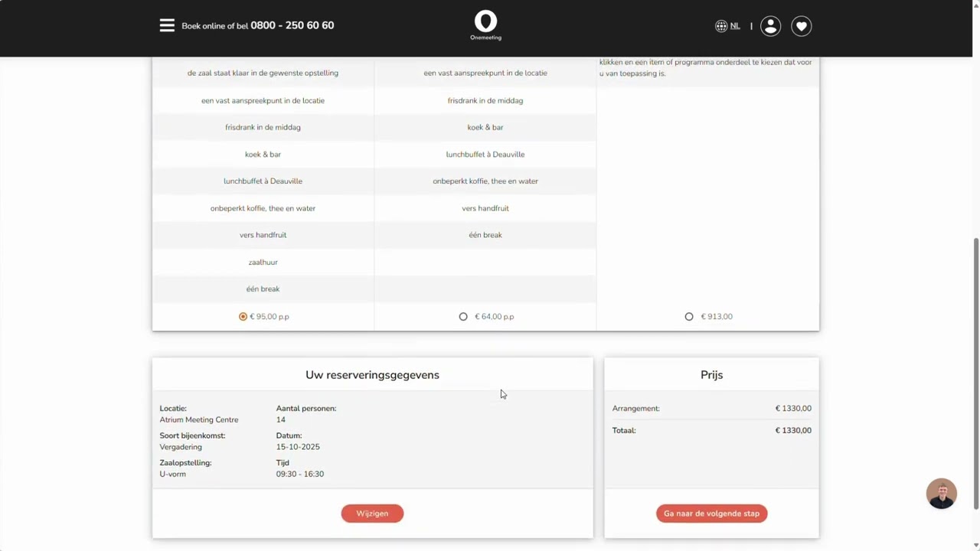
Task: Click the date '15-10-2025'
Action: (298, 447)
